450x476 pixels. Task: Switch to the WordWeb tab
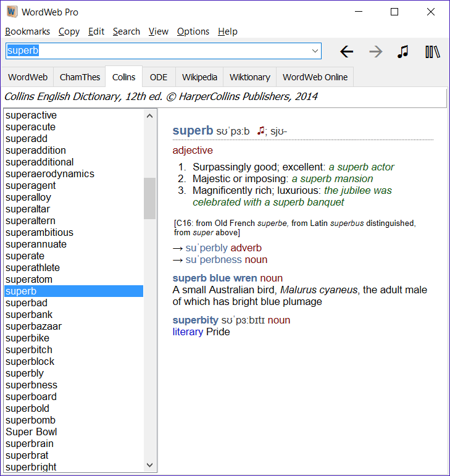[x=28, y=77]
